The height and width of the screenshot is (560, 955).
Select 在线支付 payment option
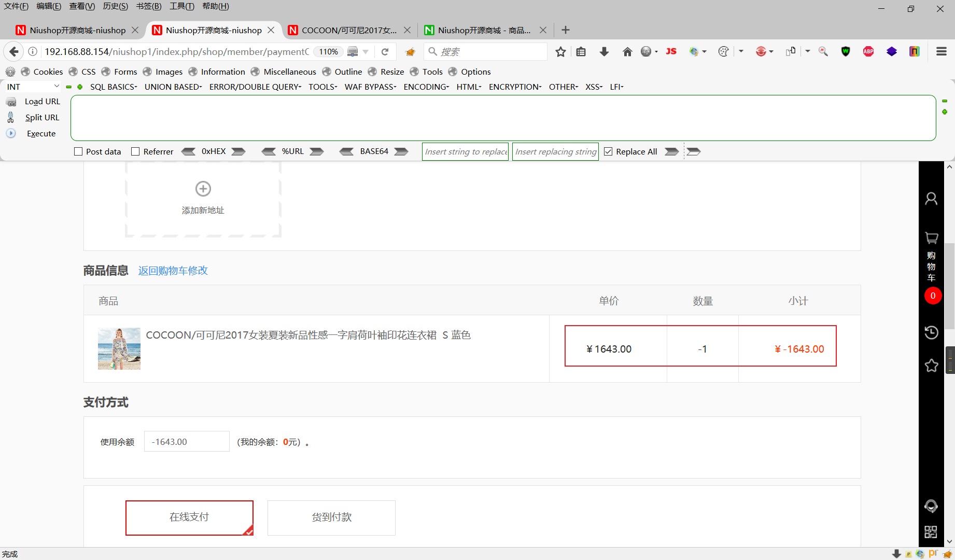point(189,517)
